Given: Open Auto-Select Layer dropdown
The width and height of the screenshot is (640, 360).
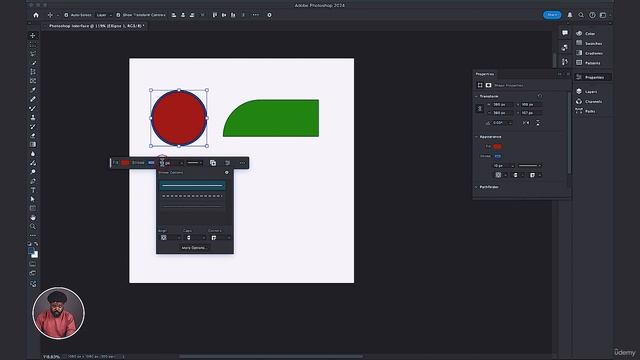Looking at the screenshot, I should [x=104, y=15].
